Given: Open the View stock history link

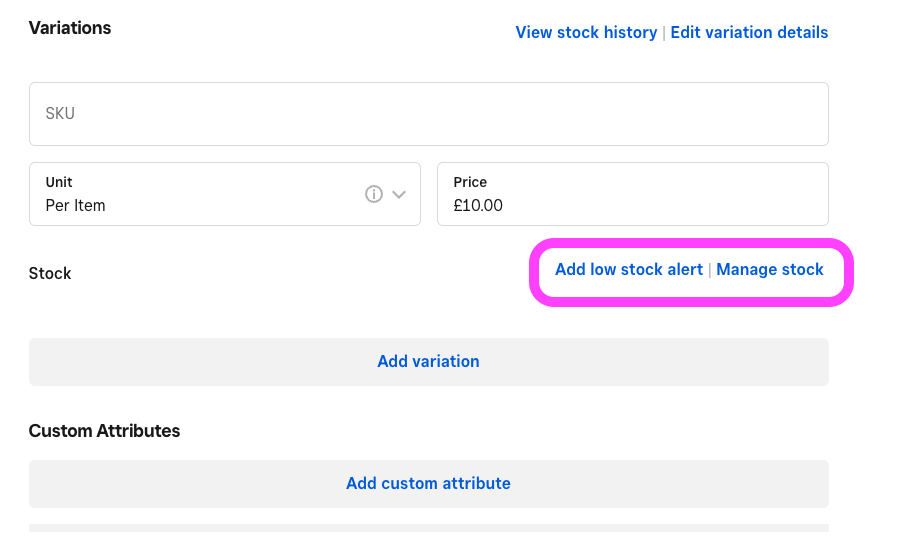Looking at the screenshot, I should click(586, 32).
